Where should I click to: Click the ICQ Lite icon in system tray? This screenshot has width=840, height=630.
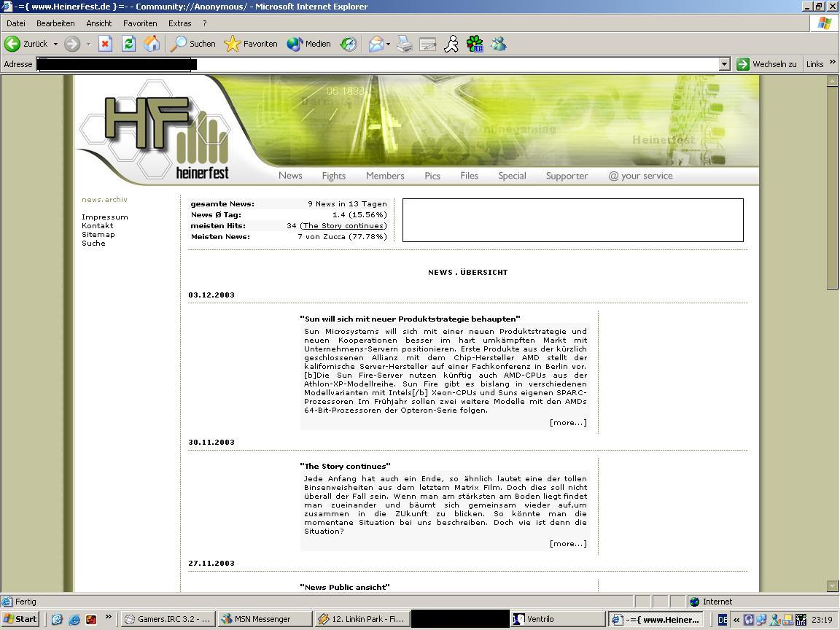point(801,620)
